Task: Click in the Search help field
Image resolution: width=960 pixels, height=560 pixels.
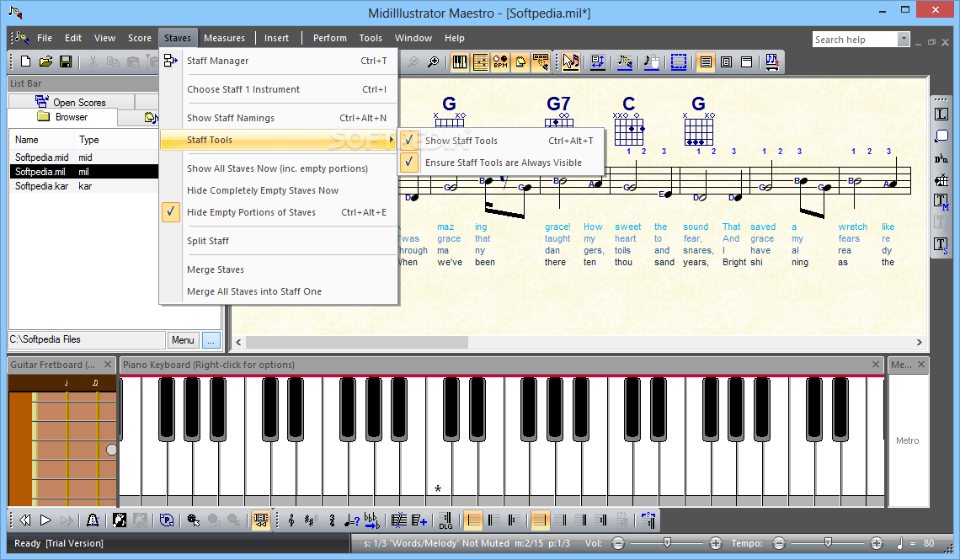Action: click(855, 40)
